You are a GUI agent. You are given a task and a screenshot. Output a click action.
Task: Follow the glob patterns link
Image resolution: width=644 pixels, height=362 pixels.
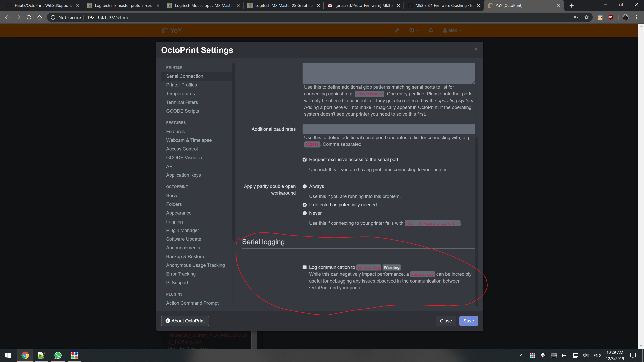coord(377,87)
